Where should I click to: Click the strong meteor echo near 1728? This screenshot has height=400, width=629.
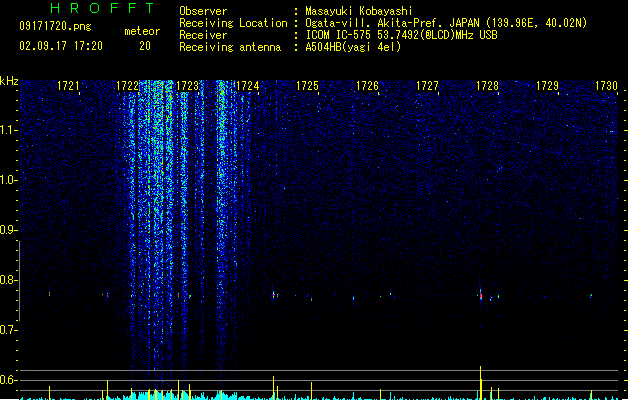pos(480,295)
